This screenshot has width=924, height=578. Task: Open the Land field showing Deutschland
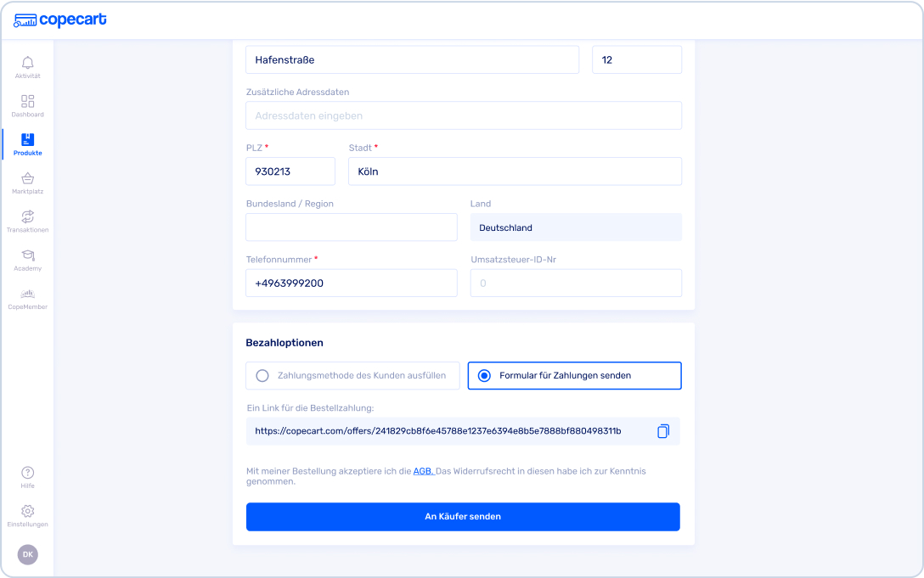(576, 227)
